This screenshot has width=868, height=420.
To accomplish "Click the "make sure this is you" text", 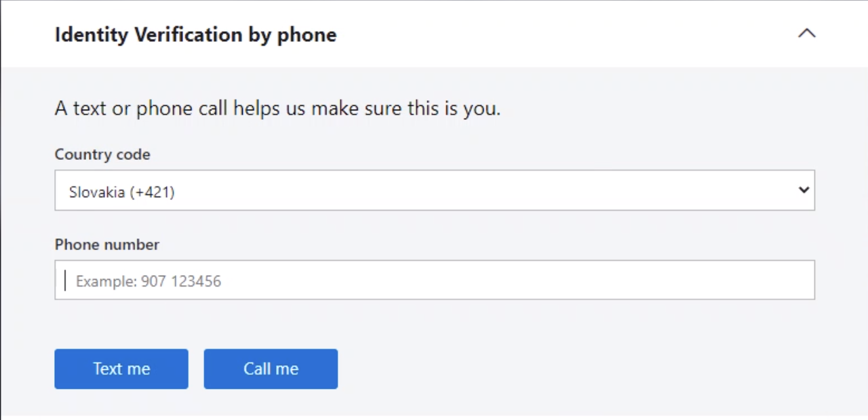I will [x=406, y=108].
